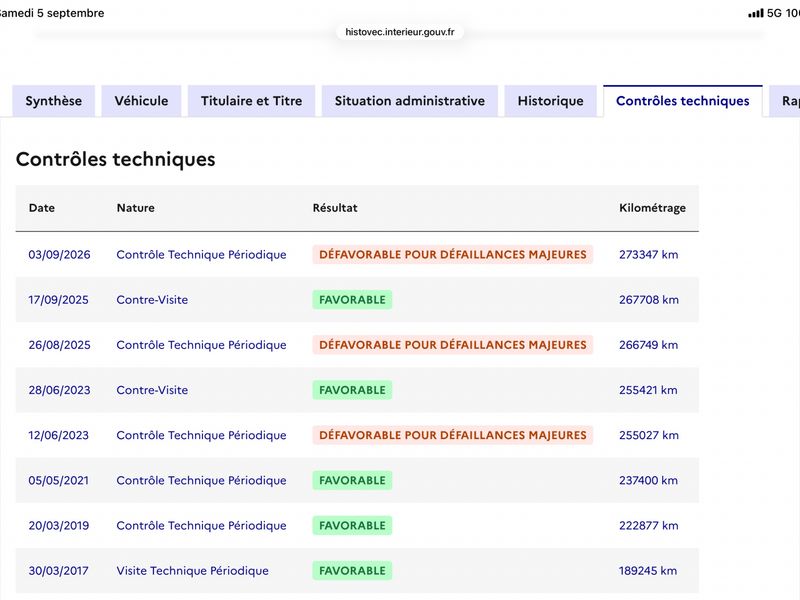Click the 17/09/2025 Contre-Visite entry

click(152, 299)
